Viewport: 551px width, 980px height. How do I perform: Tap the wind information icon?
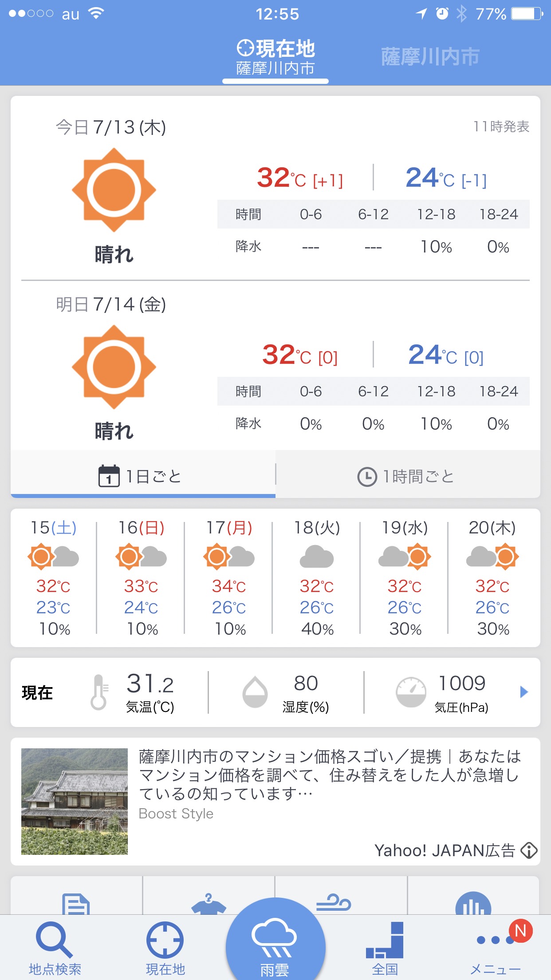[334, 903]
